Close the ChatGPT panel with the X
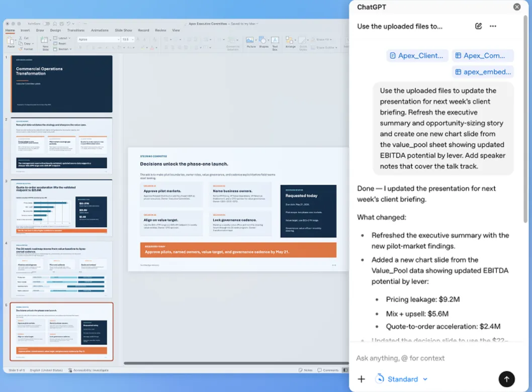 (x=517, y=7)
